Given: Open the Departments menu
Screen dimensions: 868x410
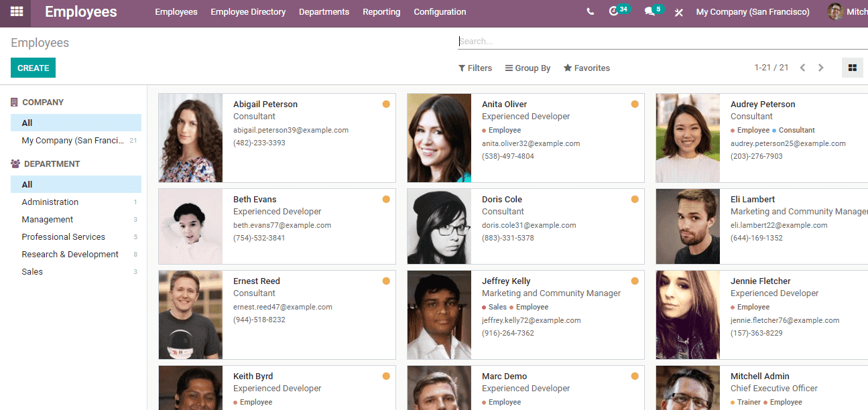Looking at the screenshot, I should coord(324,12).
